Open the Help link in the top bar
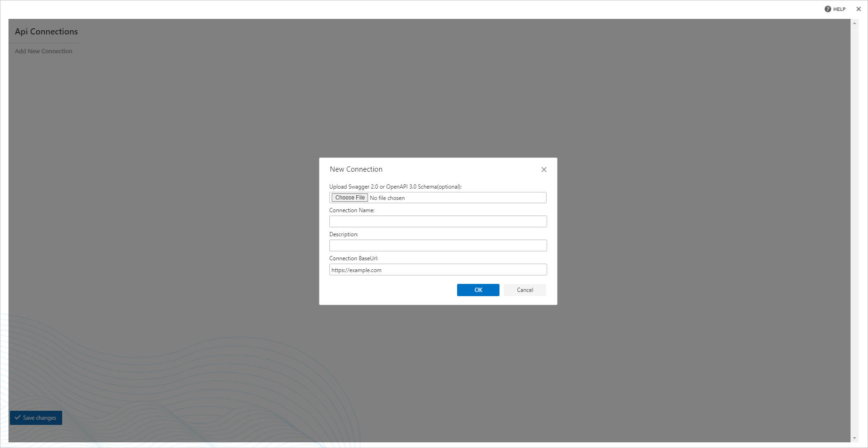868x448 pixels. 835,9
